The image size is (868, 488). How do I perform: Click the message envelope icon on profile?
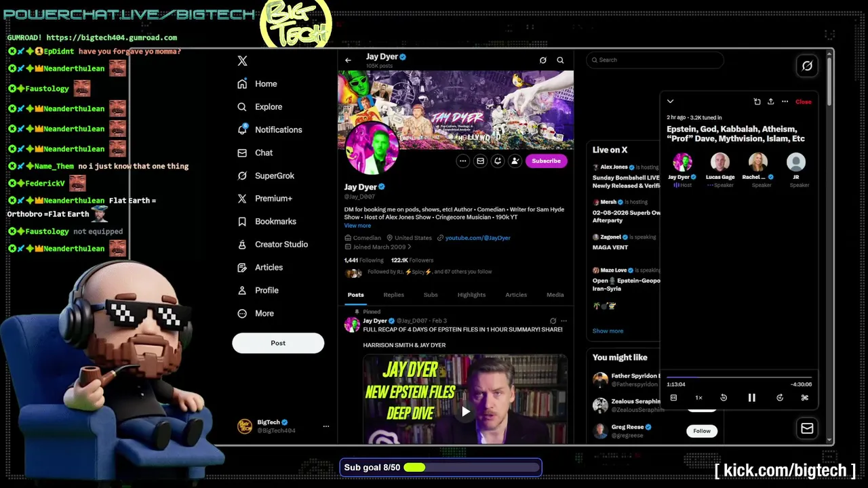tap(480, 161)
